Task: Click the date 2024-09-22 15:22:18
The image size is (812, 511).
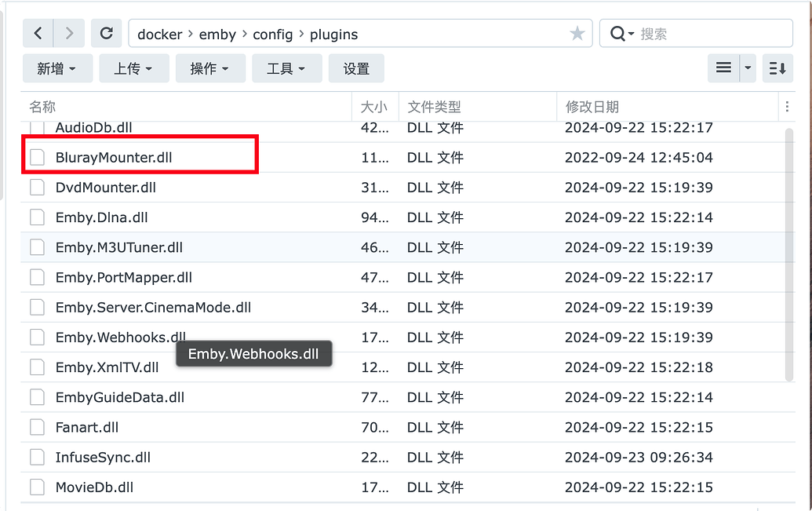Action: (x=639, y=367)
